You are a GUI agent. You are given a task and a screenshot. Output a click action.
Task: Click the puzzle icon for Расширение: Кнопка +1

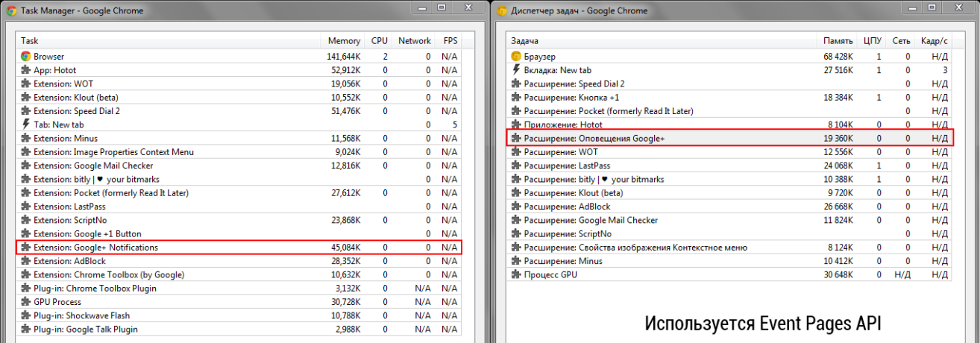click(x=516, y=97)
